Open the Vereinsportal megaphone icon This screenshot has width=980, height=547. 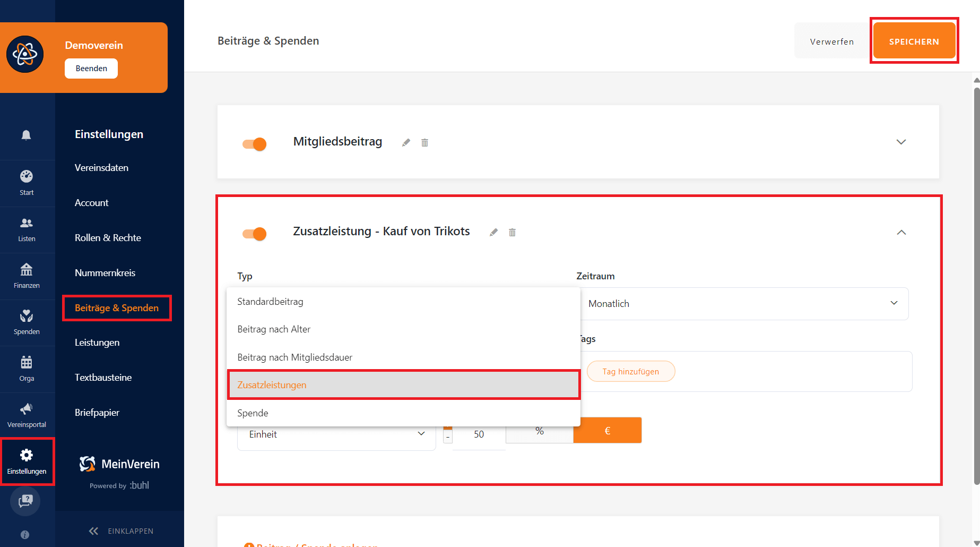click(27, 409)
